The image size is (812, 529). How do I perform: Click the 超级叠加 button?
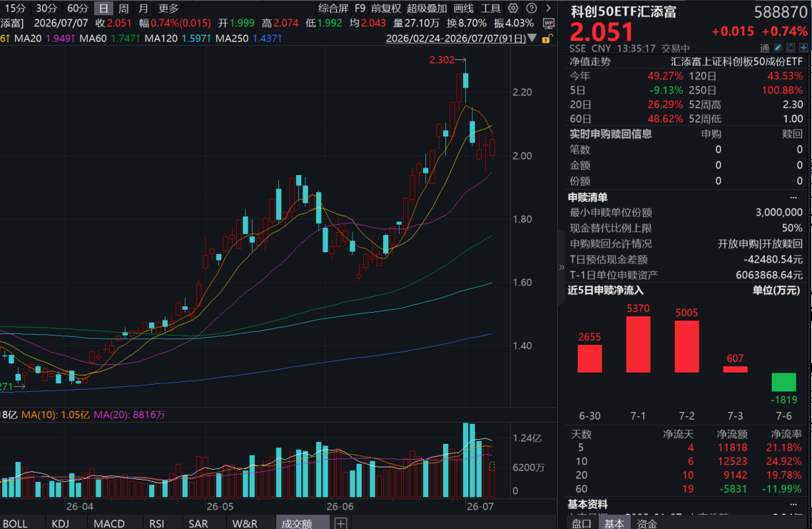(x=427, y=8)
